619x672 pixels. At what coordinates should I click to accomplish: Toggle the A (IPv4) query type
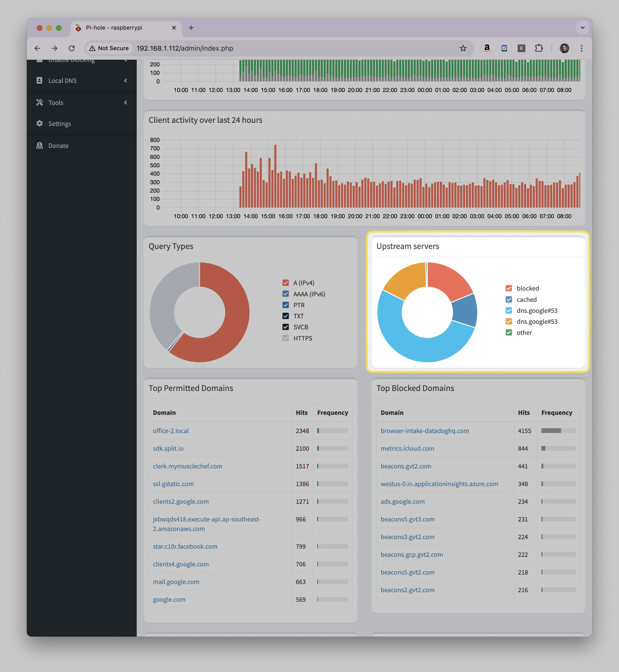coord(285,283)
